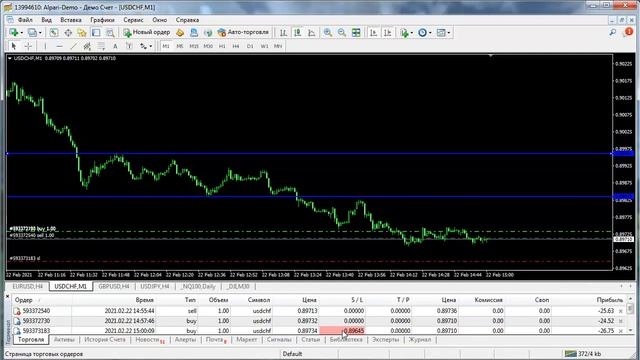Select the Fibonacci retracement tool

coord(101,46)
